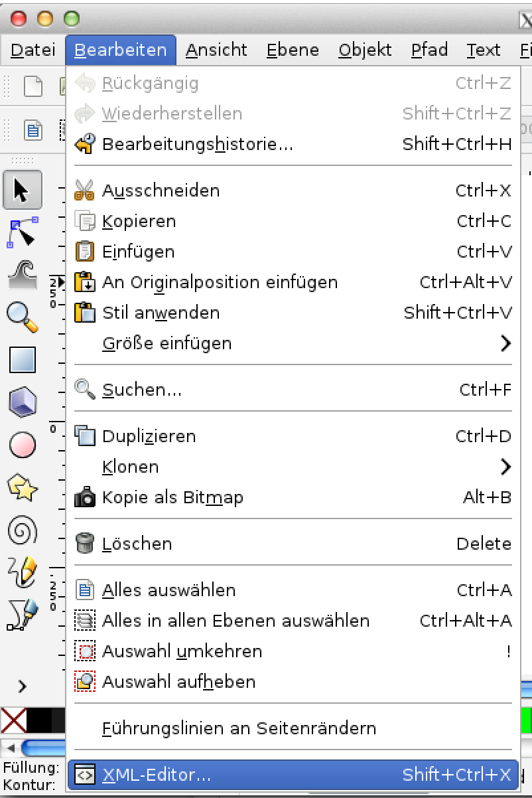The height and width of the screenshot is (798, 532).
Task: Select the selection arrow tool
Action: coord(22,190)
